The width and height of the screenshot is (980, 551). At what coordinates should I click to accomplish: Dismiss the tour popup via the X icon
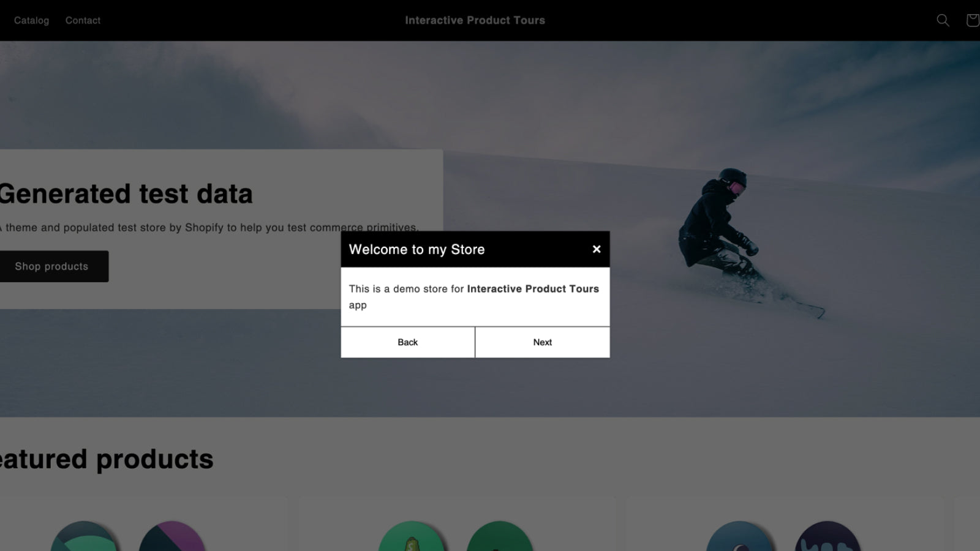[597, 249]
